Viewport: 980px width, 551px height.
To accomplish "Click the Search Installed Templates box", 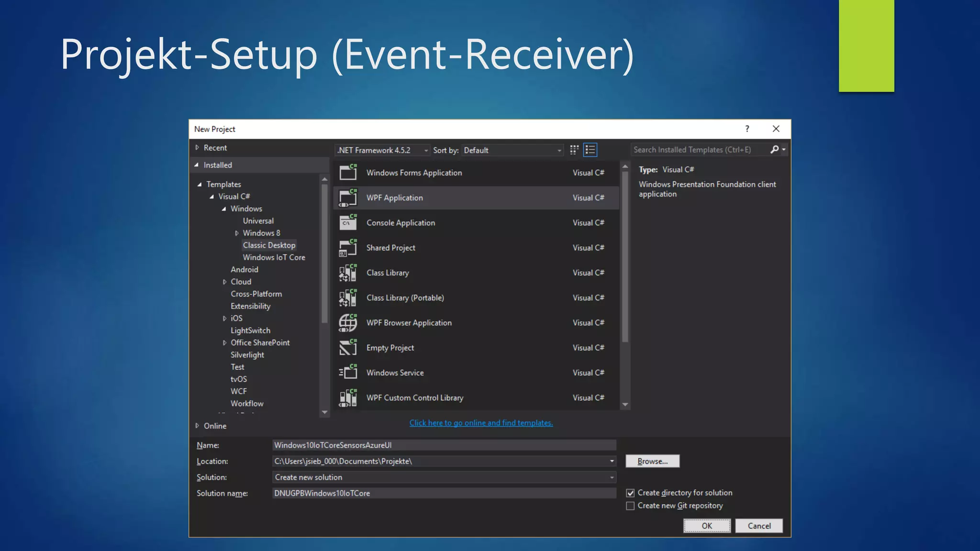I will (x=700, y=150).
